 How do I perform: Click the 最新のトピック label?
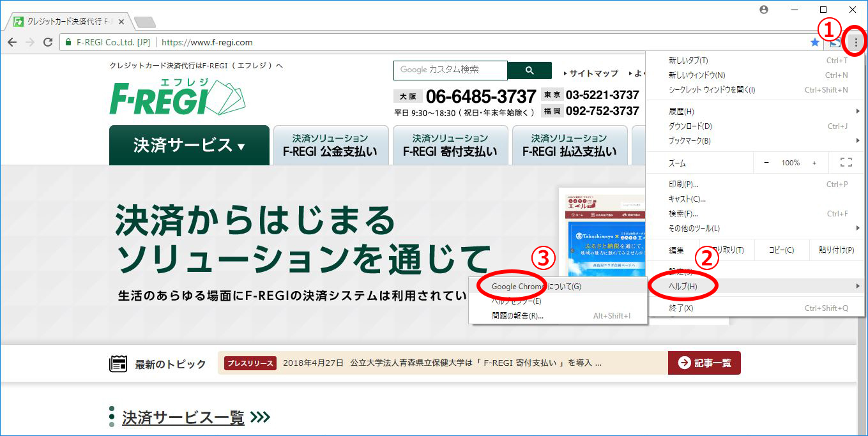[171, 365]
